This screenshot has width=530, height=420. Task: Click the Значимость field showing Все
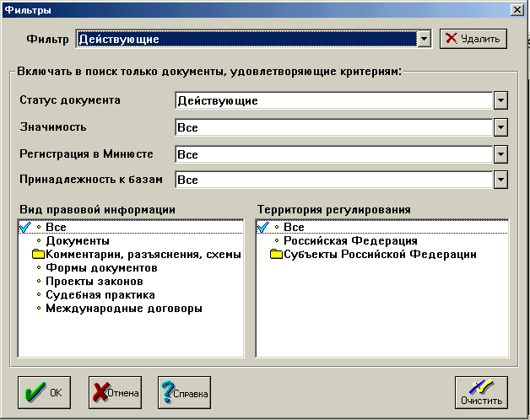point(334,127)
